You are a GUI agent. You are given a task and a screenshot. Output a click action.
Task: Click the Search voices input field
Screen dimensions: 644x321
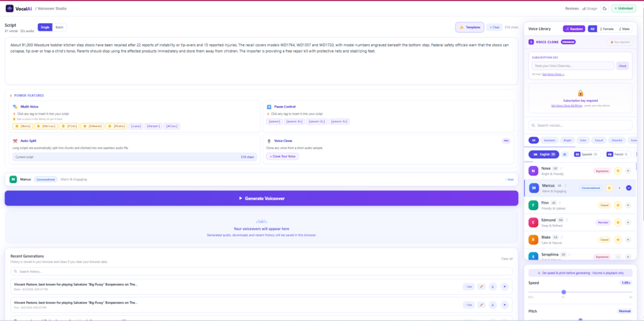click(x=581, y=125)
